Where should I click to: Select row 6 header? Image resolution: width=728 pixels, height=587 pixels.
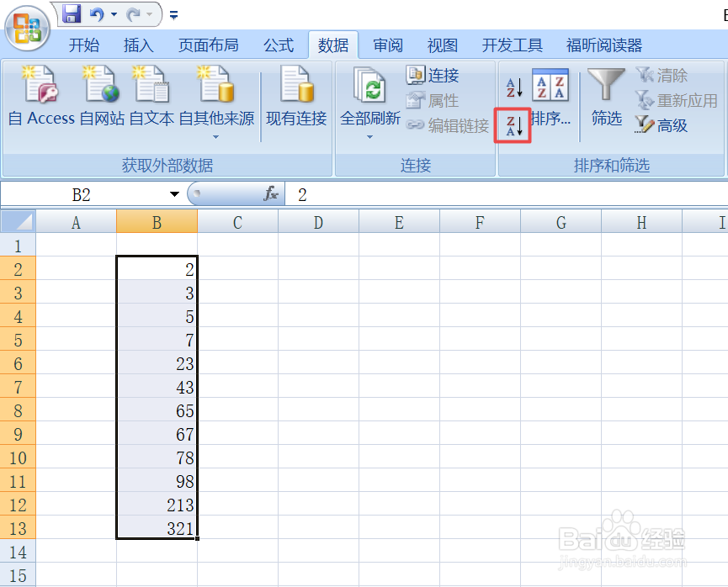click(x=19, y=363)
